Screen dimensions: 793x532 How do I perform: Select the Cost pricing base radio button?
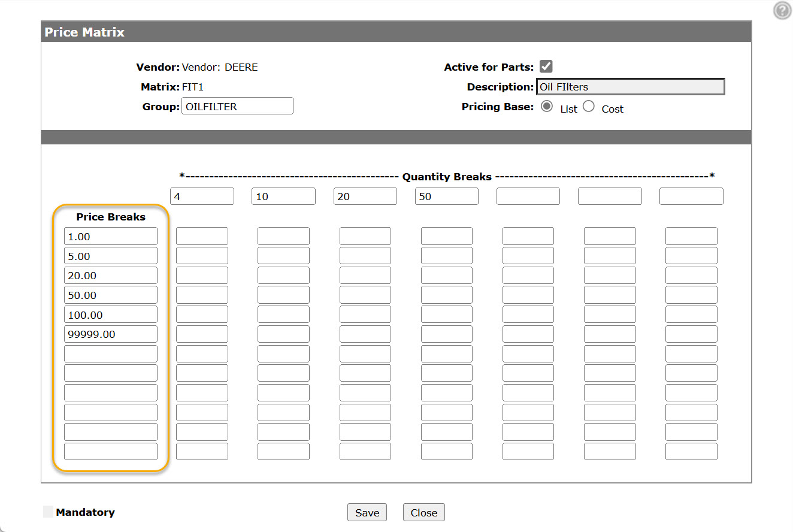pyautogui.click(x=589, y=106)
